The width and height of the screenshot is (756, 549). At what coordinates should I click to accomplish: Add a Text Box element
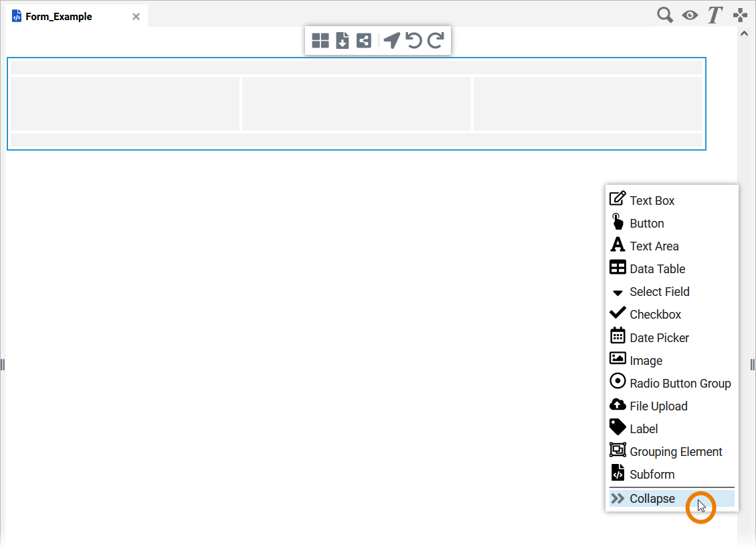coord(652,200)
